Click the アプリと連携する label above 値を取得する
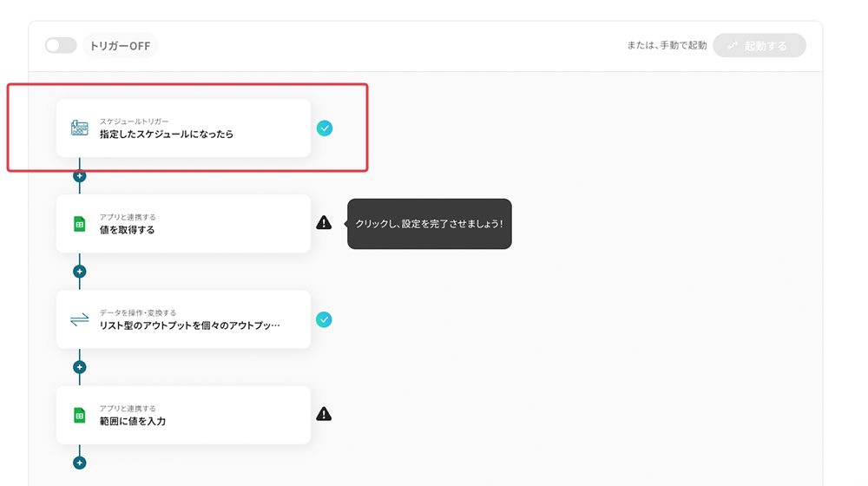This screenshot has width=868, height=486. coord(128,217)
